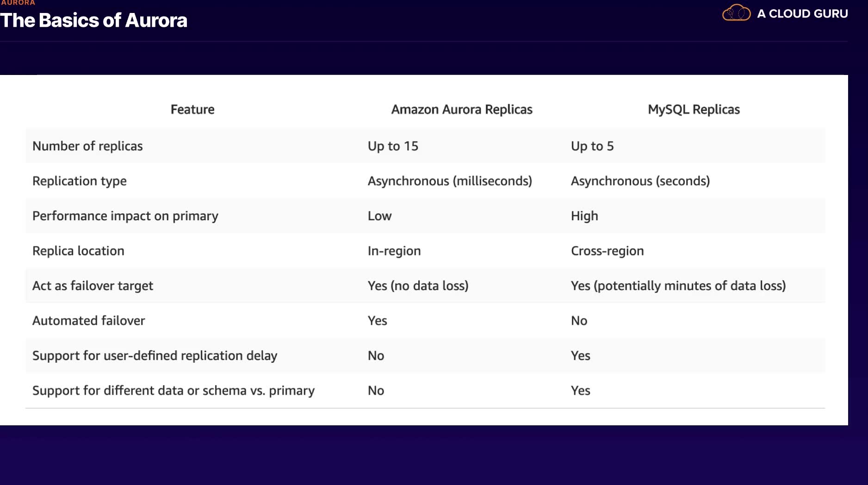Click the "Cross-region" replica location cell
Screen dimensions: 868x485
pos(608,251)
